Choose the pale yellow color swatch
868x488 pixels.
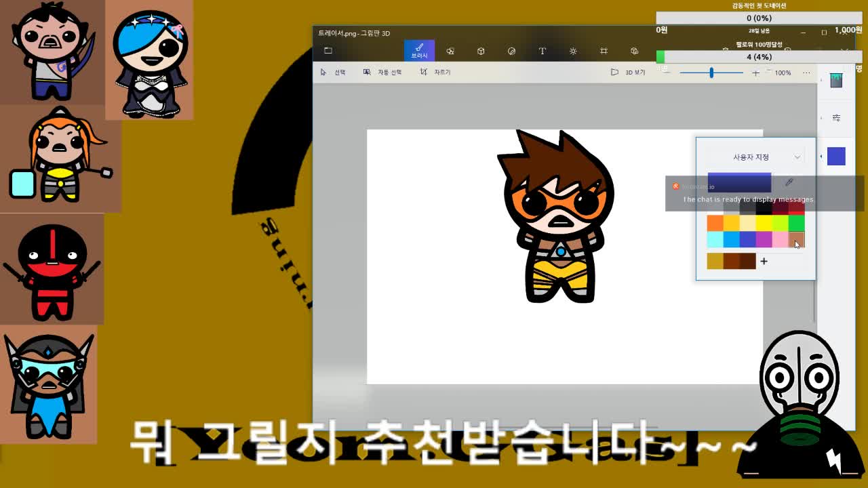coord(748,222)
